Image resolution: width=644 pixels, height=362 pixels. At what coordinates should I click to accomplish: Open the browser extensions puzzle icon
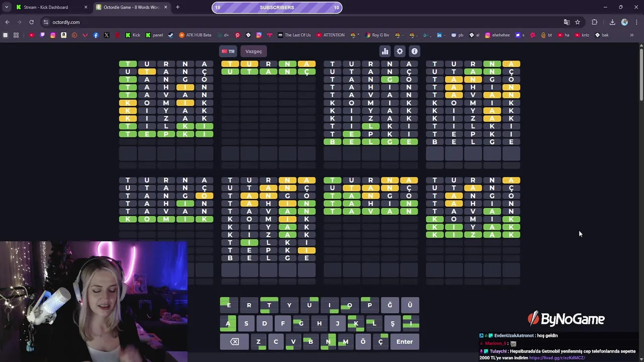(595, 22)
